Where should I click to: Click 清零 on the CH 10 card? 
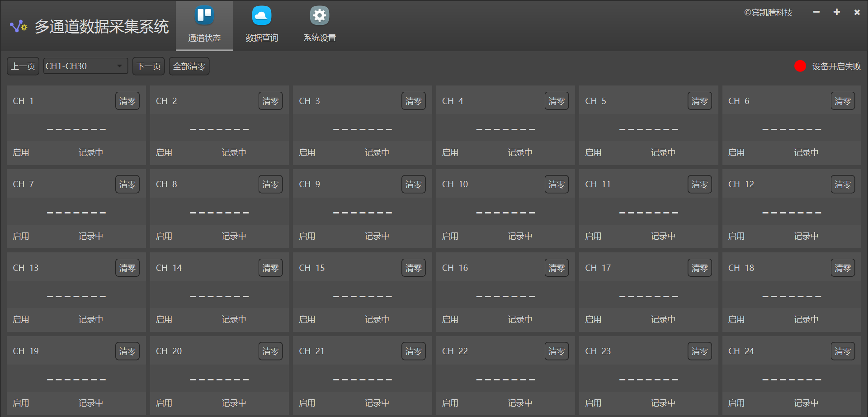click(557, 185)
